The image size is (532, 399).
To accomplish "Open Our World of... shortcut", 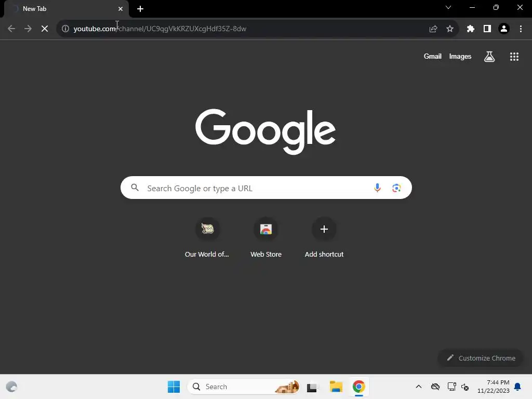I will [207, 237].
